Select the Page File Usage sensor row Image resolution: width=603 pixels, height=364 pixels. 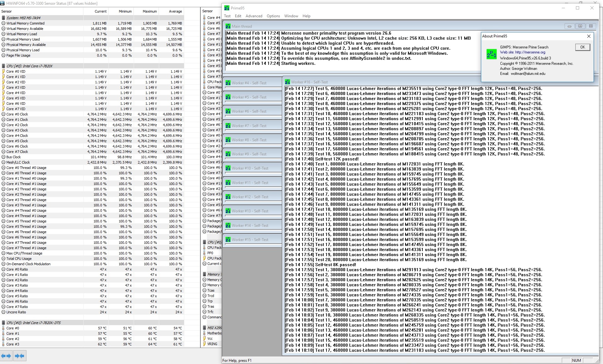coord(92,55)
